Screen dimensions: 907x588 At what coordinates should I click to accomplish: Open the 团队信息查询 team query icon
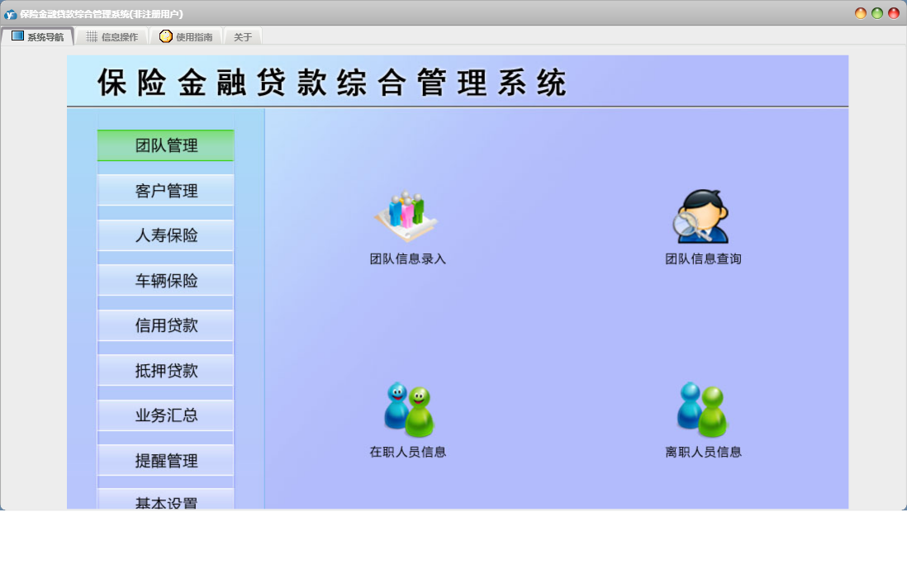click(700, 216)
